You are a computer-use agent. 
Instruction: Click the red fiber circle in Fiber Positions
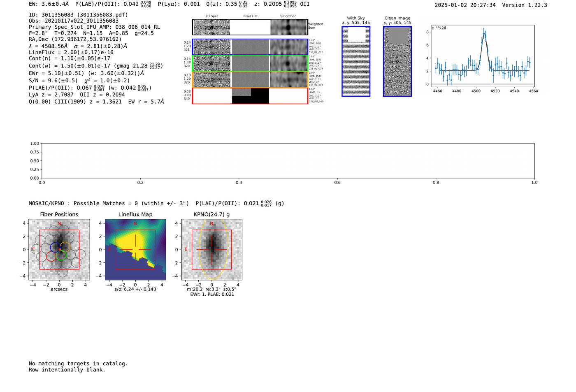point(51,256)
